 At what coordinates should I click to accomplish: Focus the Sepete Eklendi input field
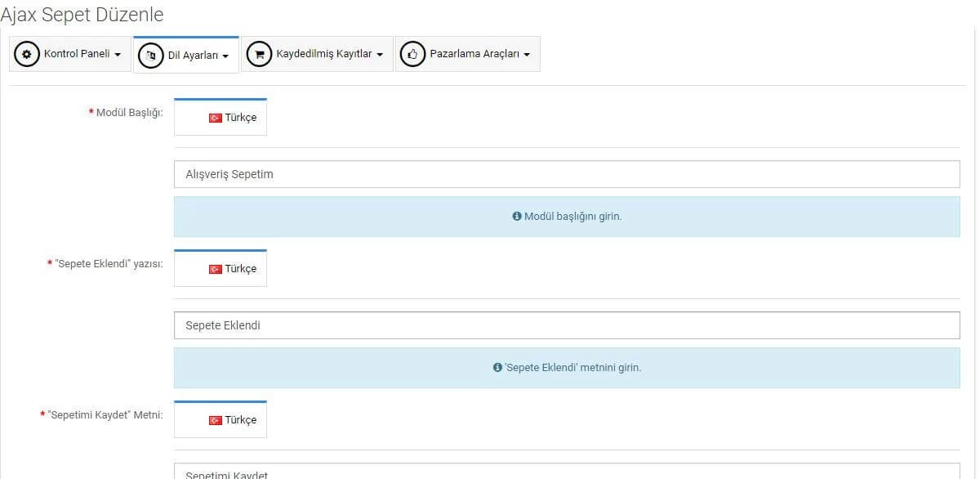pyautogui.click(x=567, y=325)
